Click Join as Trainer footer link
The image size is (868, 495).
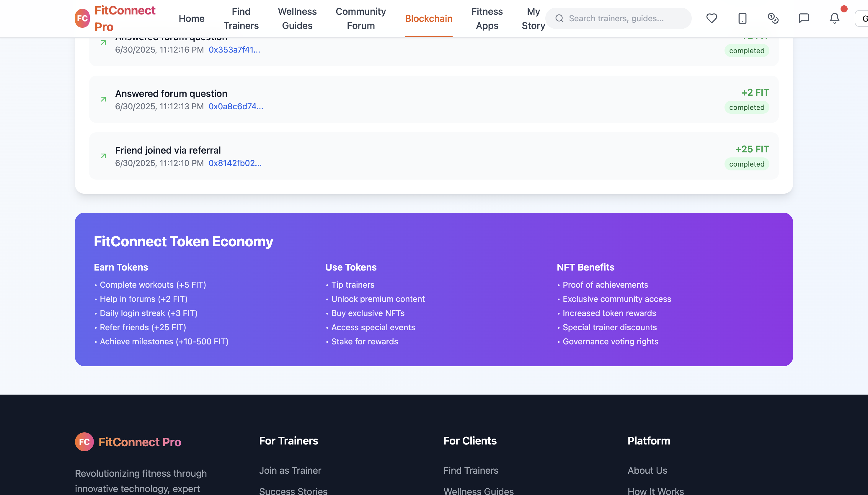coord(290,470)
